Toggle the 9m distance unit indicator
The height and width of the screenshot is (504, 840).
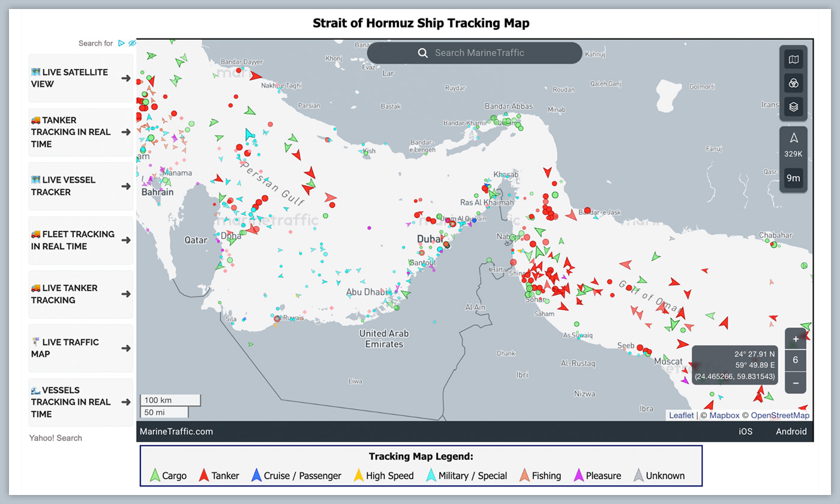[x=793, y=178]
